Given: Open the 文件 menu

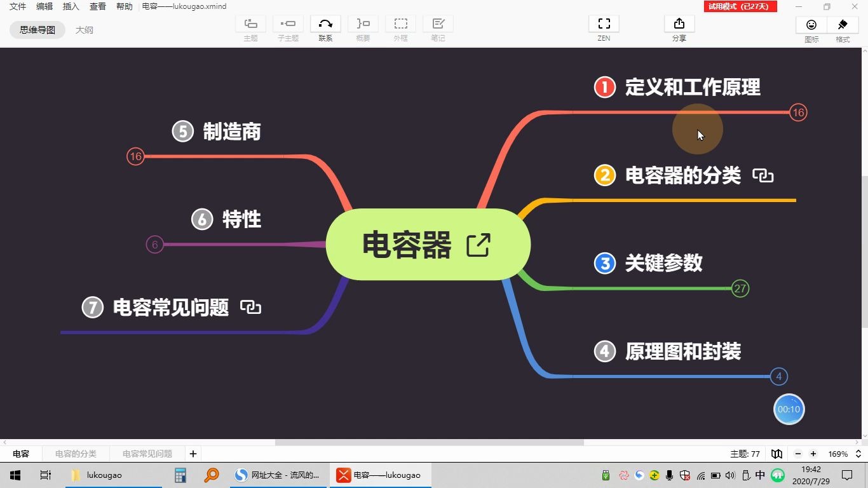Looking at the screenshot, I should click(18, 6).
